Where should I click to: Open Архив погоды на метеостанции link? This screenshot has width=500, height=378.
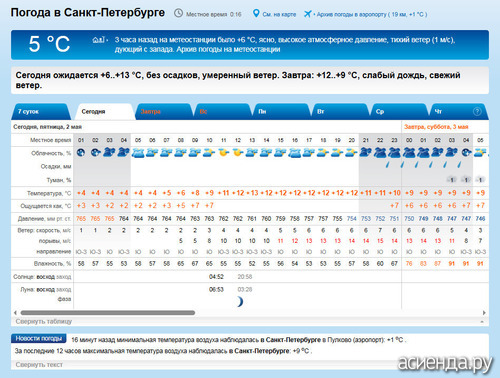click(228, 50)
